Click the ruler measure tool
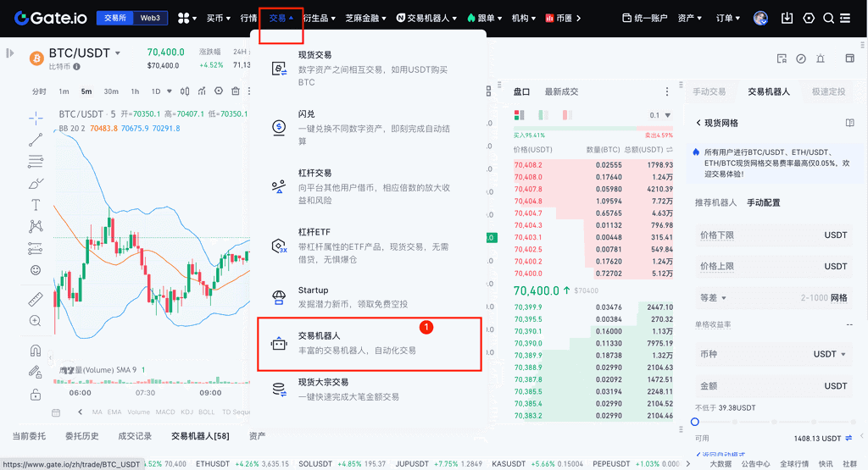 click(x=35, y=299)
